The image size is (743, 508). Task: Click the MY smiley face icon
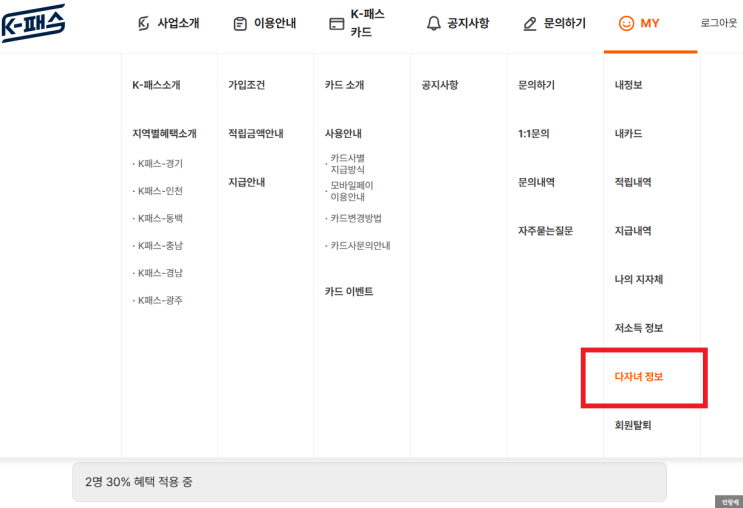pos(626,23)
